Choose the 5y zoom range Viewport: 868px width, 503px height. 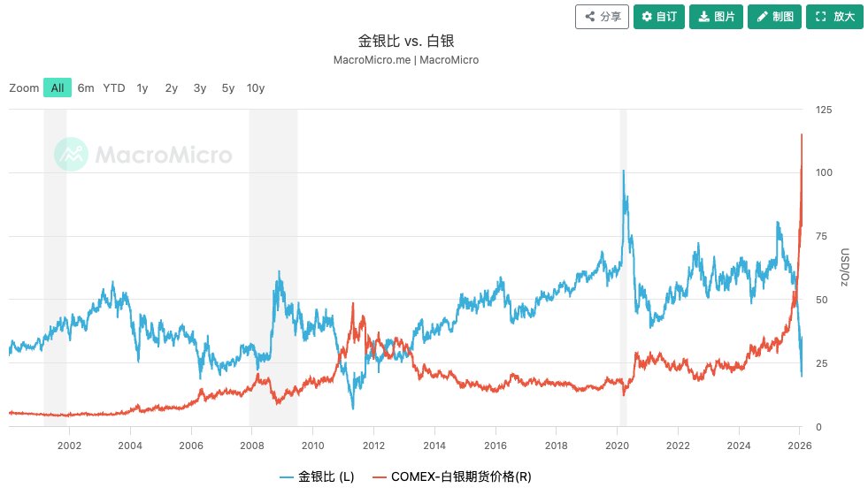[x=228, y=88]
